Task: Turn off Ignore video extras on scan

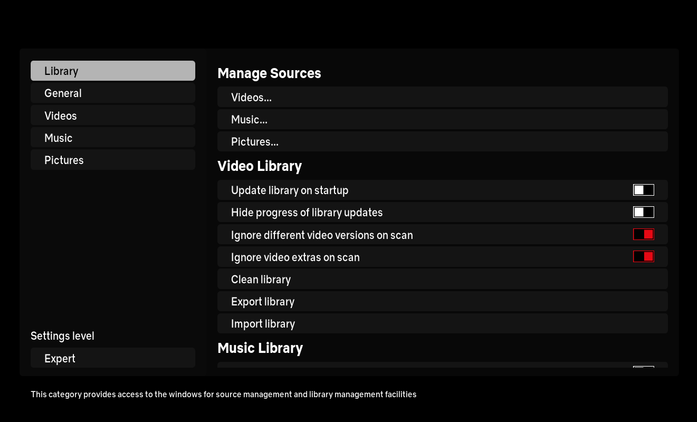Action: (643, 257)
